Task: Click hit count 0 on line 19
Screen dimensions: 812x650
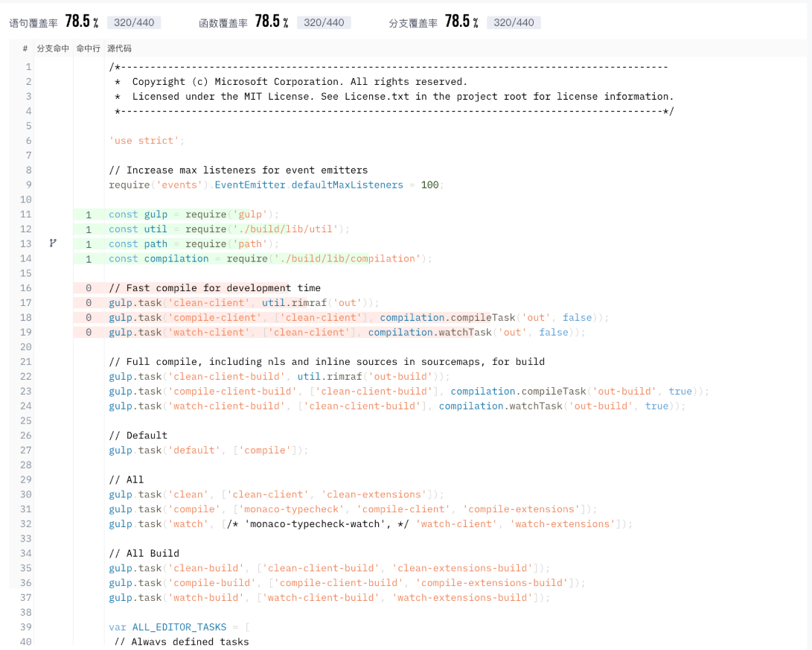Action: [89, 333]
